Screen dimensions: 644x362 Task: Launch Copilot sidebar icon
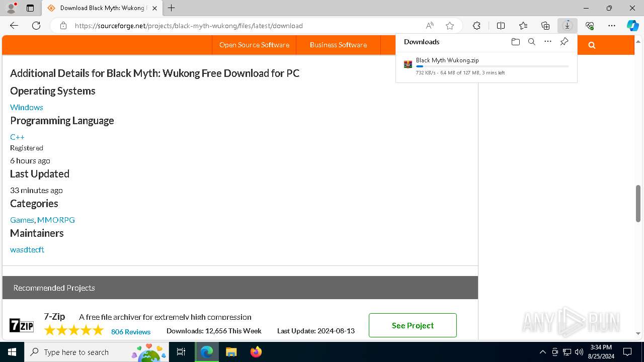tap(632, 26)
